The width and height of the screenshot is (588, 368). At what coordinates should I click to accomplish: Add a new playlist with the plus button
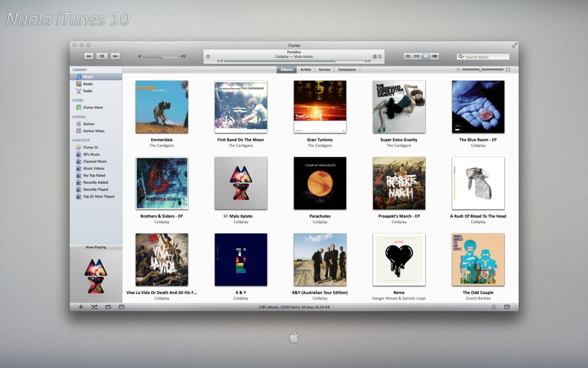(x=81, y=307)
